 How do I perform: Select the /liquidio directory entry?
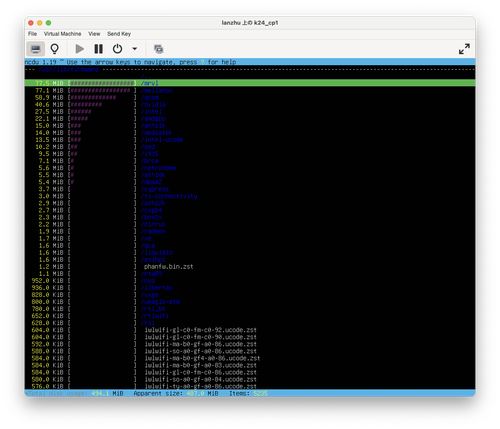(x=156, y=252)
